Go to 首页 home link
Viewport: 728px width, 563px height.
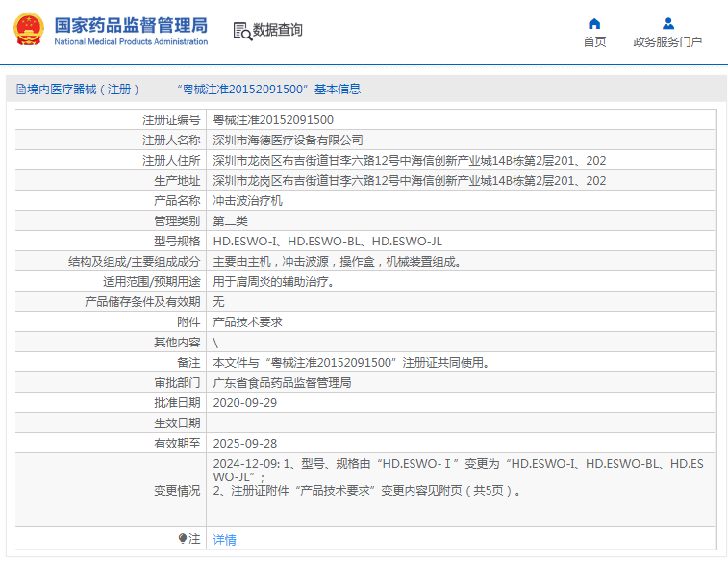(594, 41)
